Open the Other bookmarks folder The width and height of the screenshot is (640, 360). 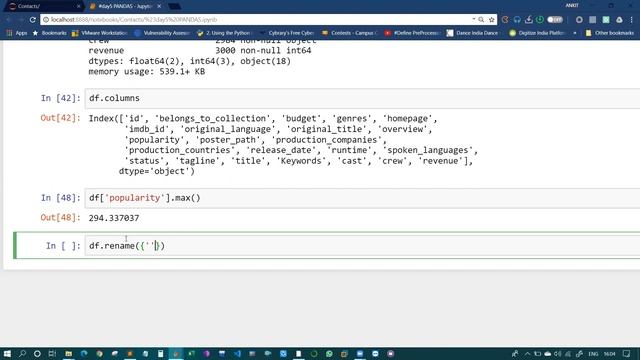pos(609,33)
